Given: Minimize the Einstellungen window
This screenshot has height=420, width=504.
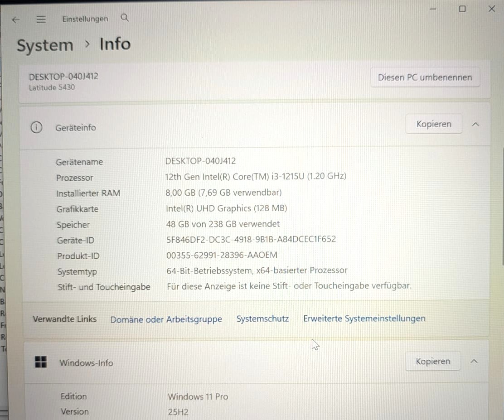Looking at the screenshot, I should coord(433,9).
